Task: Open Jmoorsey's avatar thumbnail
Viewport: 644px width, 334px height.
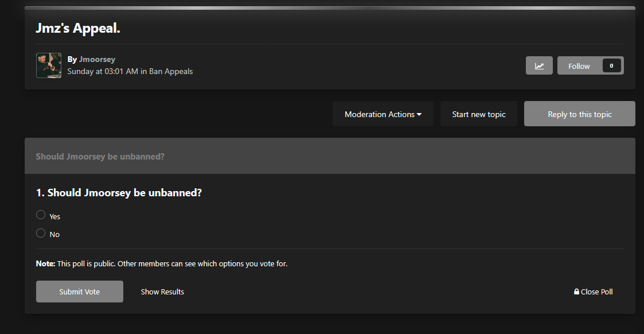Action: (x=49, y=65)
